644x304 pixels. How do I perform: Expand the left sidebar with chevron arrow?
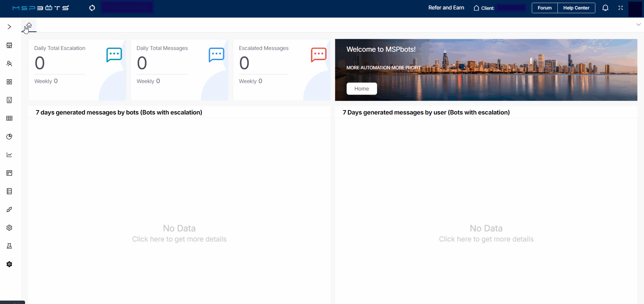coord(9,27)
